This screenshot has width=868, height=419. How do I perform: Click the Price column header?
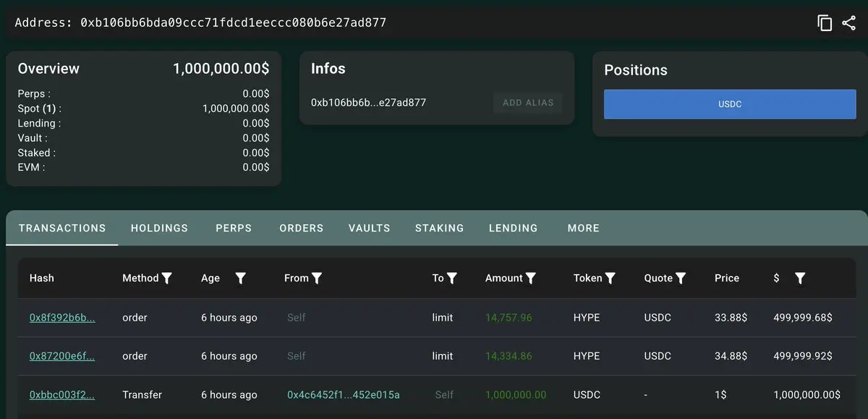coord(727,278)
